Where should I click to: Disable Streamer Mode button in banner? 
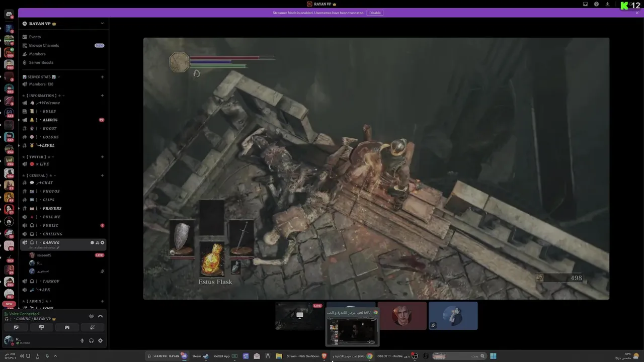tap(375, 13)
